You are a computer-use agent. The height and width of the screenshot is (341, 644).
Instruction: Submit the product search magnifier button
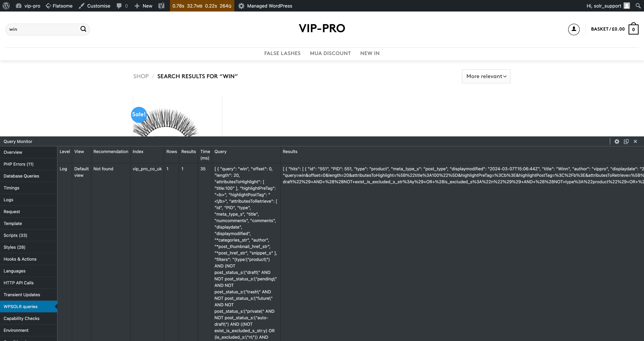click(83, 29)
